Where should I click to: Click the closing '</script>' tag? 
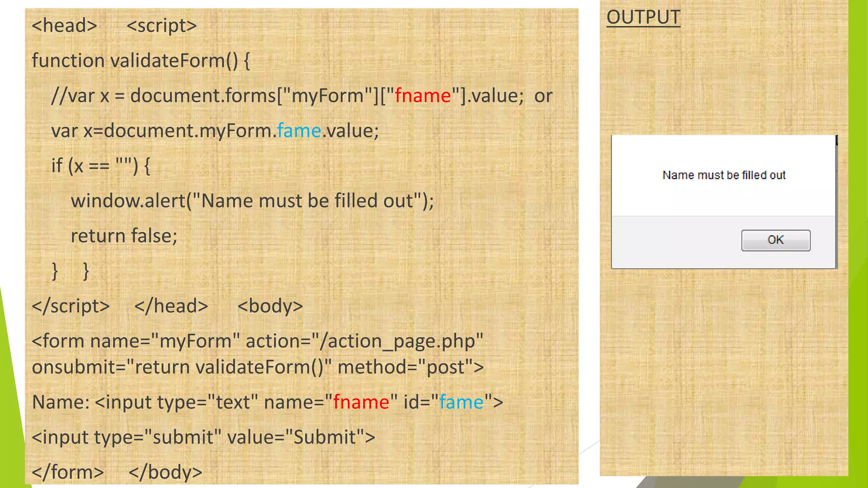[x=71, y=306]
